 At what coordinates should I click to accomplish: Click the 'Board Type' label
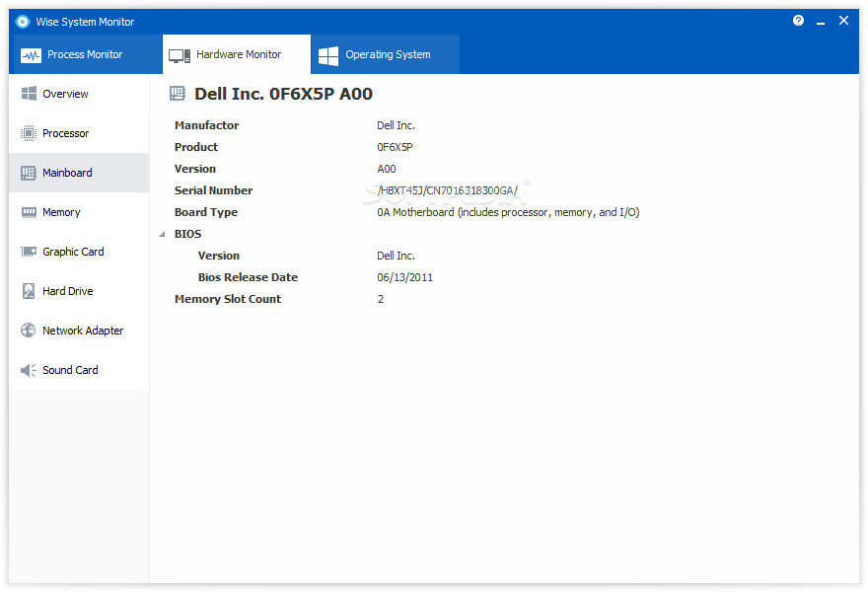pyautogui.click(x=206, y=212)
